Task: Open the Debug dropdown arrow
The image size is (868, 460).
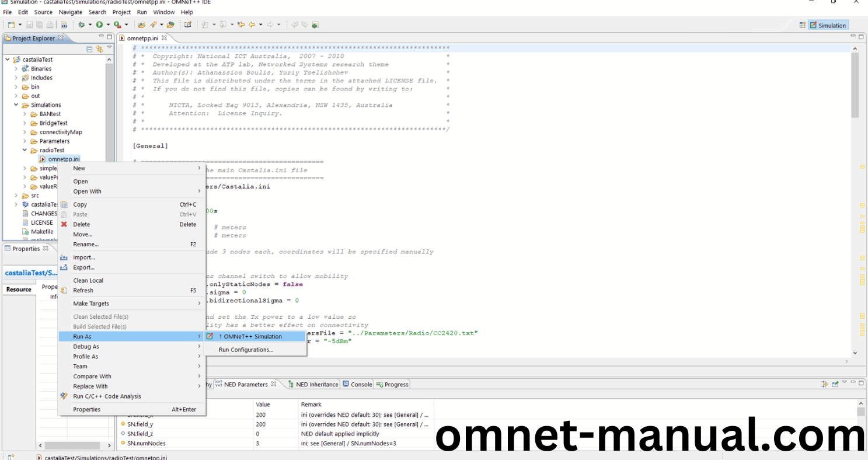Action: 90,25
